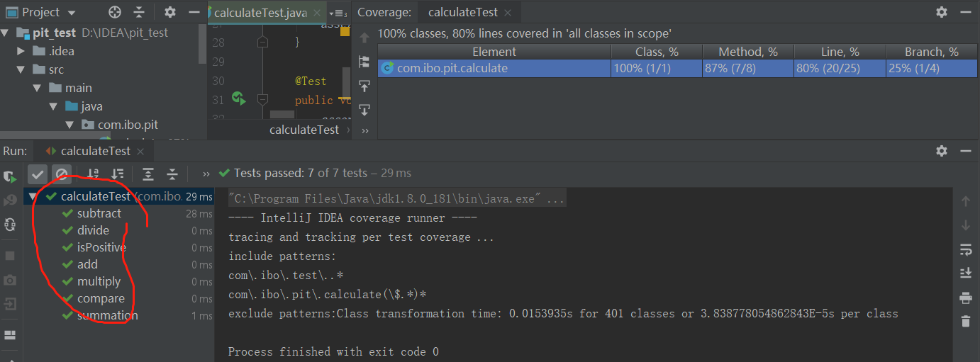Open Coverage panel settings gear
Screen dimensions: 980x362
(x=942, y=12)
